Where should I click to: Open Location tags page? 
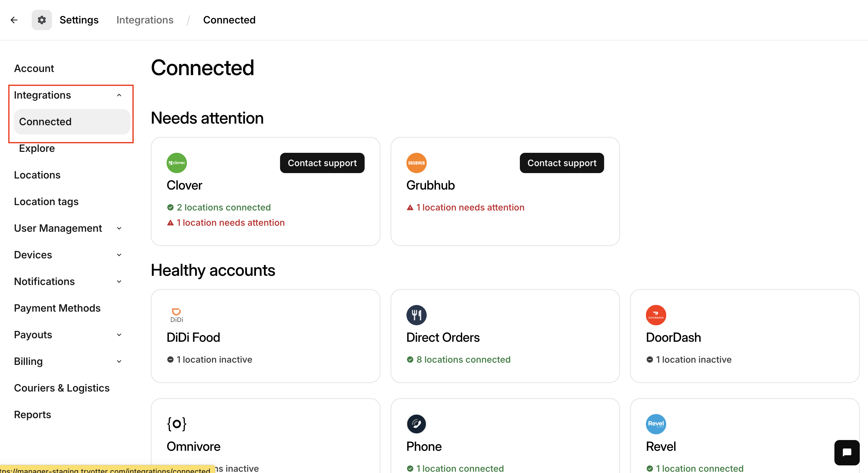pos(46,202)
